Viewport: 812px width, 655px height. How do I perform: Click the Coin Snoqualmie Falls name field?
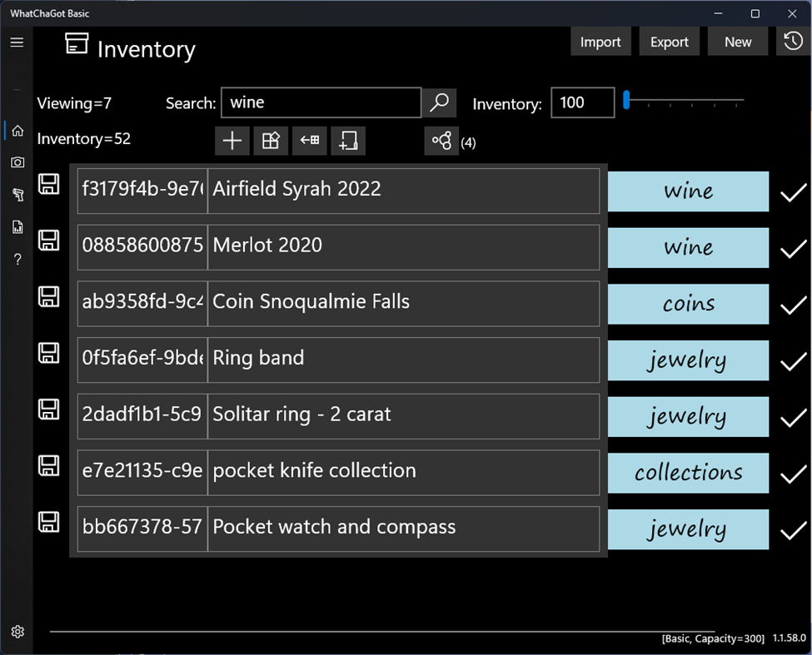pos(403,304)
